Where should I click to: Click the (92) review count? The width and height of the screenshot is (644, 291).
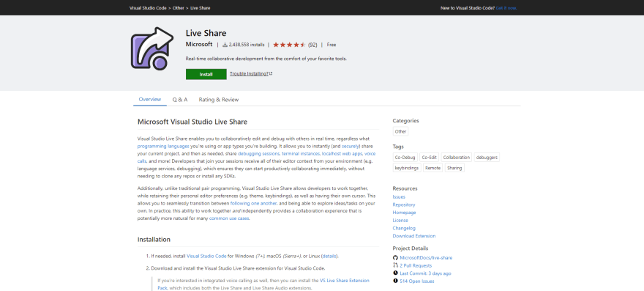312,45
